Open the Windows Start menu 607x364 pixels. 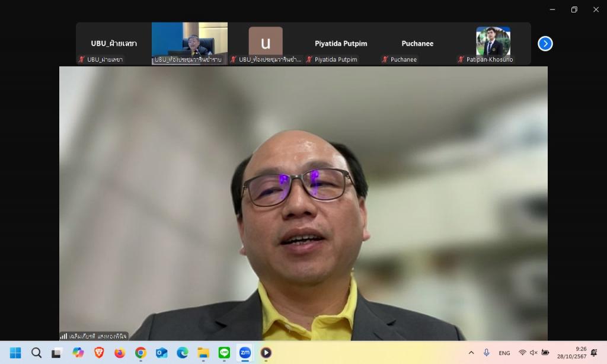15,353
